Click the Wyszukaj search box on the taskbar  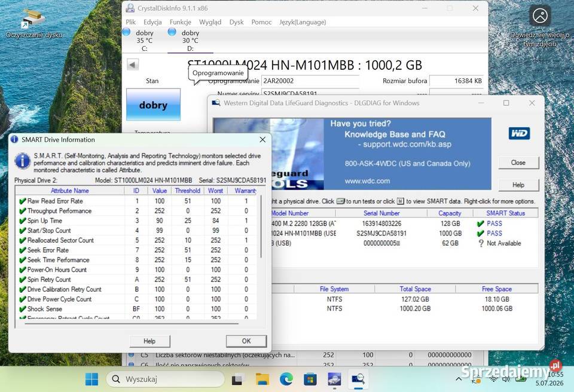(x=165, y=379)
